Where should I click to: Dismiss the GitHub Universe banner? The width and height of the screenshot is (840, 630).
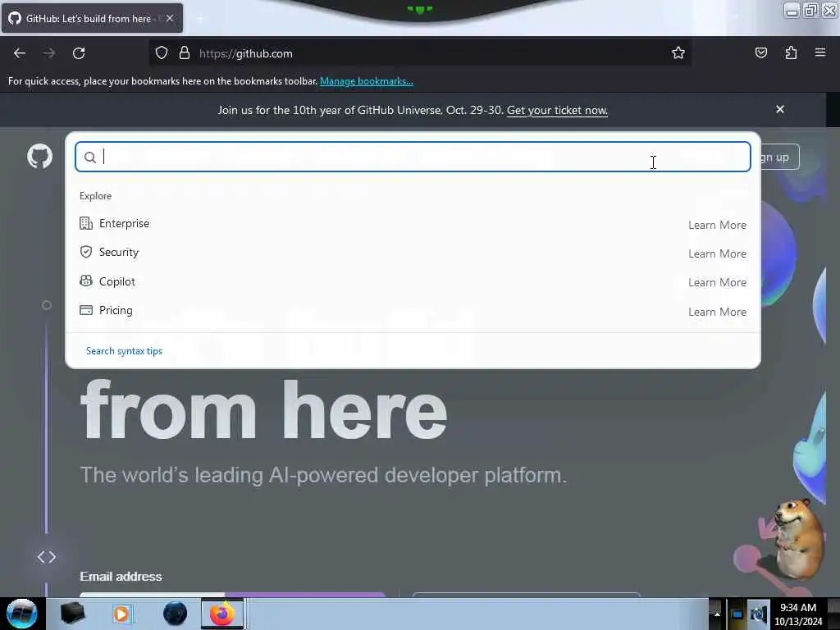pos(780,109)
